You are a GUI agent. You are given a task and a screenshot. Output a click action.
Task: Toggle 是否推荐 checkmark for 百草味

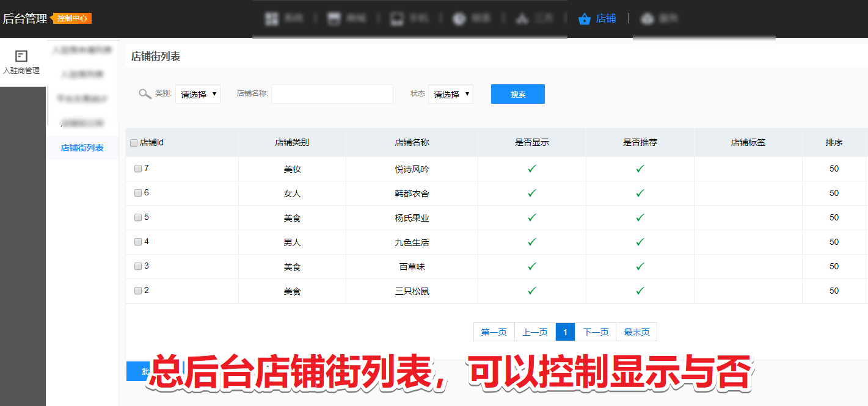point(640,266)
